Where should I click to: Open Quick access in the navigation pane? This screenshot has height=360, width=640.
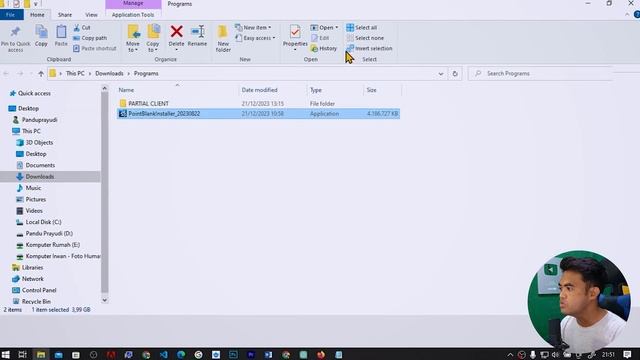tap(34, 93)
